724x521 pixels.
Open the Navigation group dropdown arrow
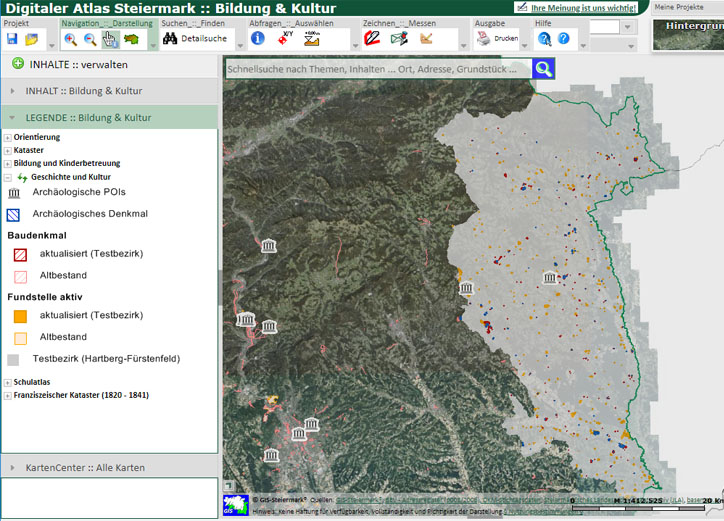[x=154, y=46]
